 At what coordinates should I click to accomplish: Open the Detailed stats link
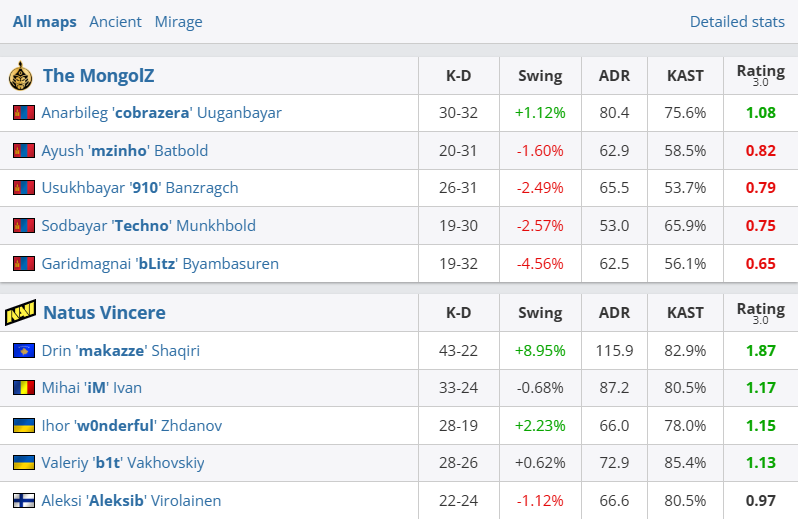click(737, 21)
